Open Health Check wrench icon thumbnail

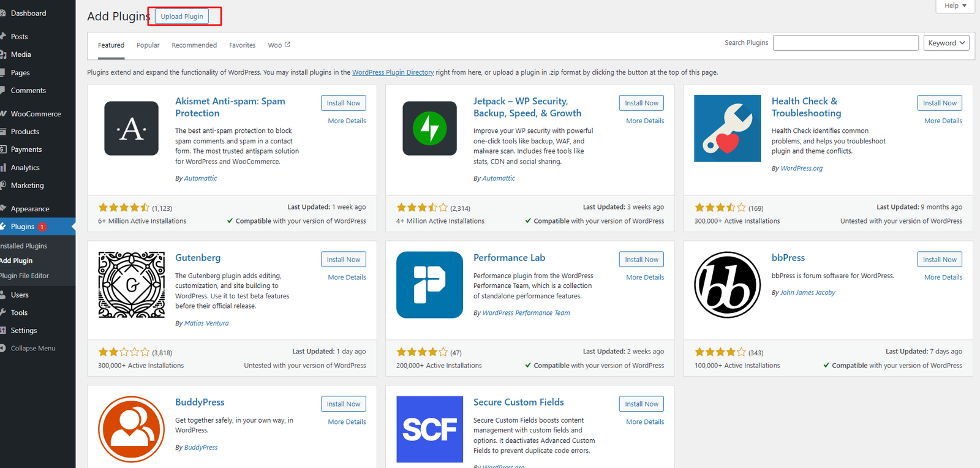727,129
